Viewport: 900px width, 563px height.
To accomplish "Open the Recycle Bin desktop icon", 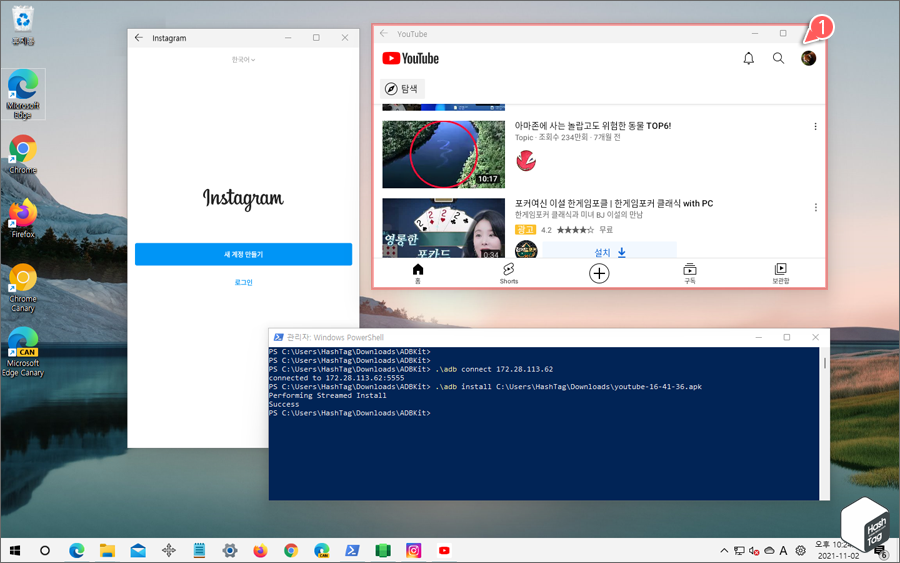I will [23, 26].
